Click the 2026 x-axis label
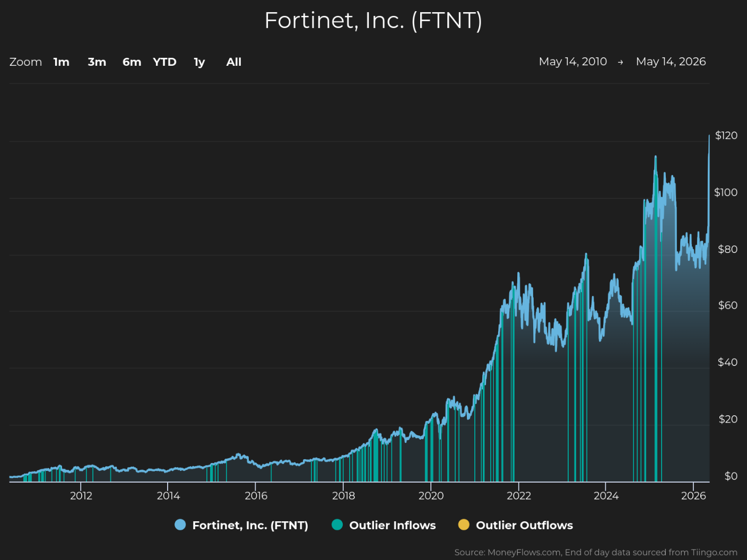747x560 pixels. (693, 496)
